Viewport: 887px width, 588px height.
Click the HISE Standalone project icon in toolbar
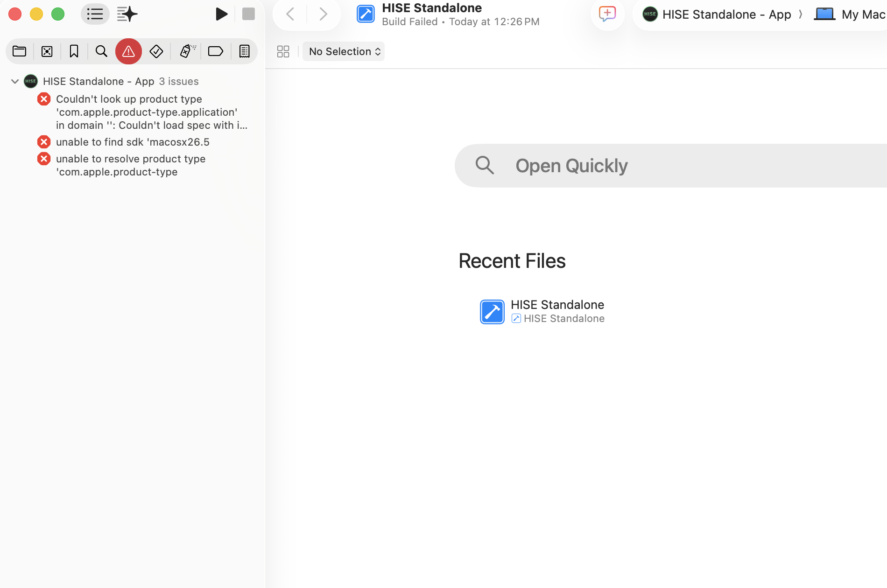[x=366, y=14]
